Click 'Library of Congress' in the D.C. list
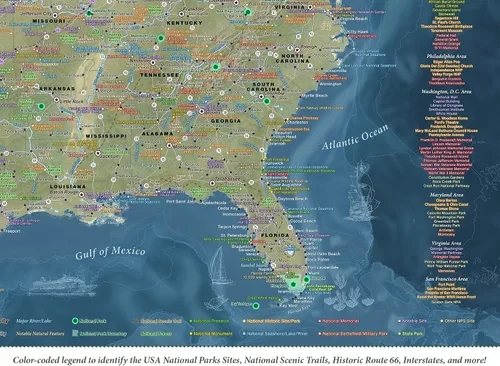 pyautogui.click(x=446, y=105)
